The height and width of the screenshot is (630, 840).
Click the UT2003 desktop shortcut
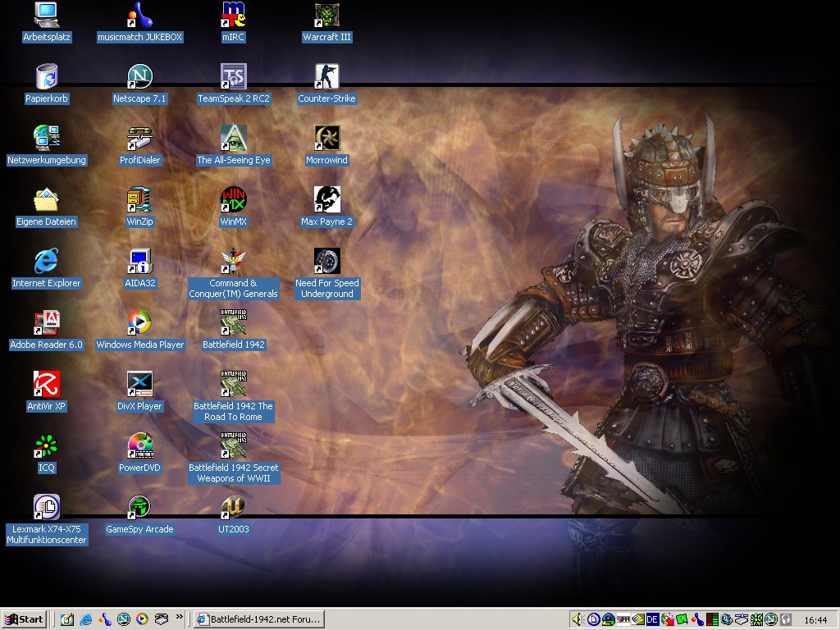(x=234, y=515)
